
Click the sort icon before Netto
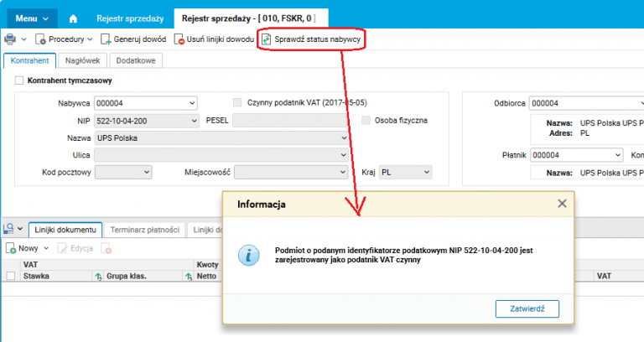(188, 277)
